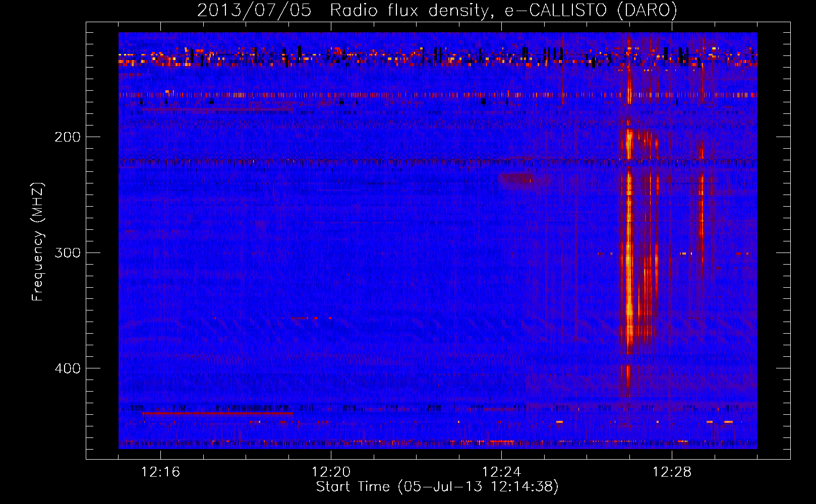Image resolution: width=816 pixels, height=504 pixels.
Task: Click the 400 frequency tick label
Action: (68, 368)
